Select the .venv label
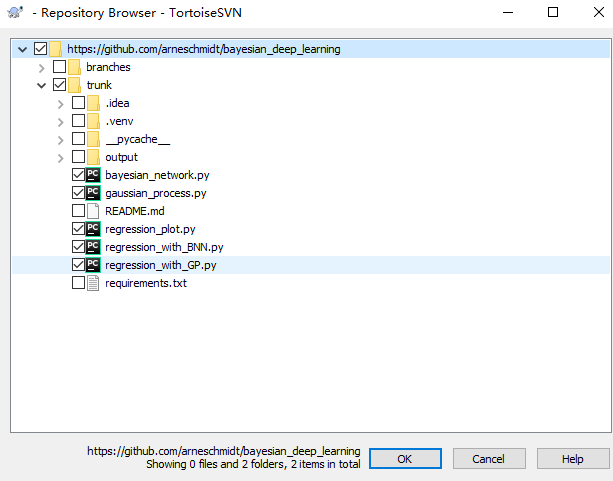This screenshot has height=481, width=613. click(119, 121)
